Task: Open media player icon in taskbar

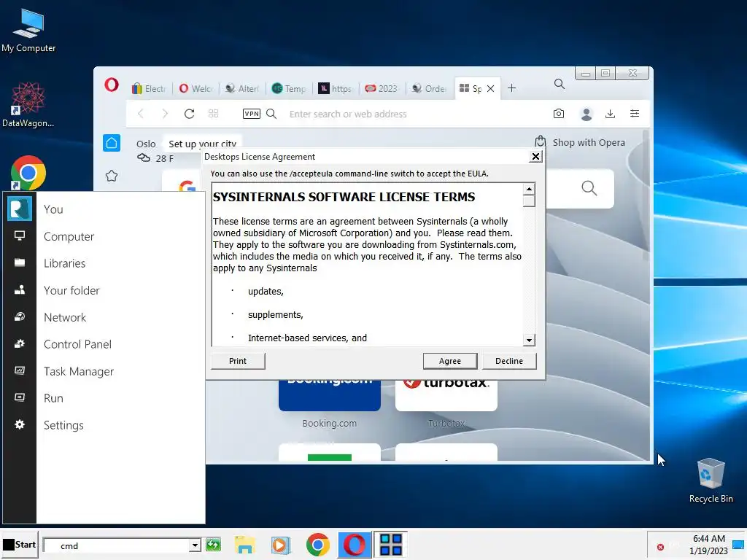Action: pos(281,545)
